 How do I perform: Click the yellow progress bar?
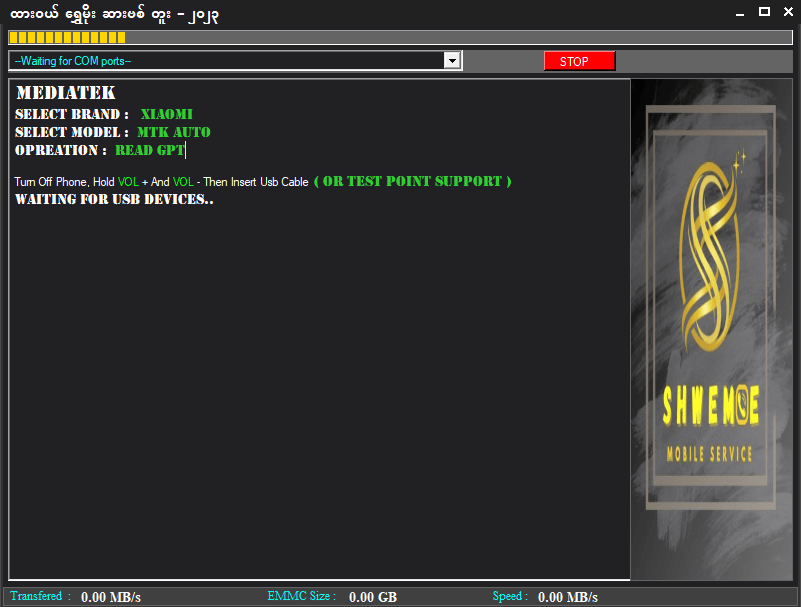click(x=67, y=37)
